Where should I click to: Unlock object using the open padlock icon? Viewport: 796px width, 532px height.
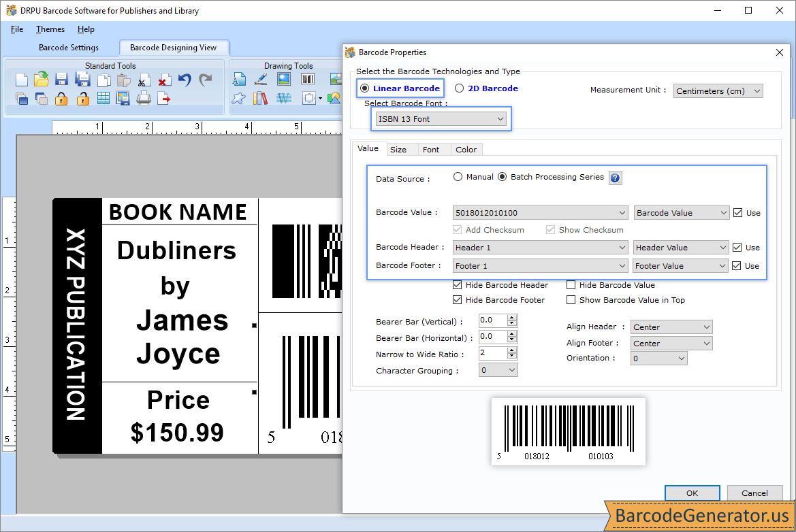coord(83,99)
